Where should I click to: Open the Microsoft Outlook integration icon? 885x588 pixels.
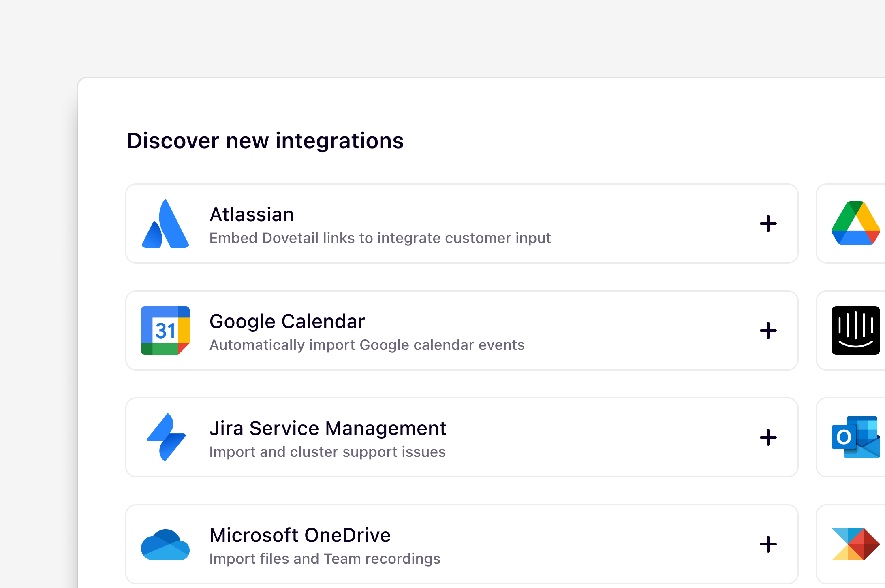click(856, 437)
